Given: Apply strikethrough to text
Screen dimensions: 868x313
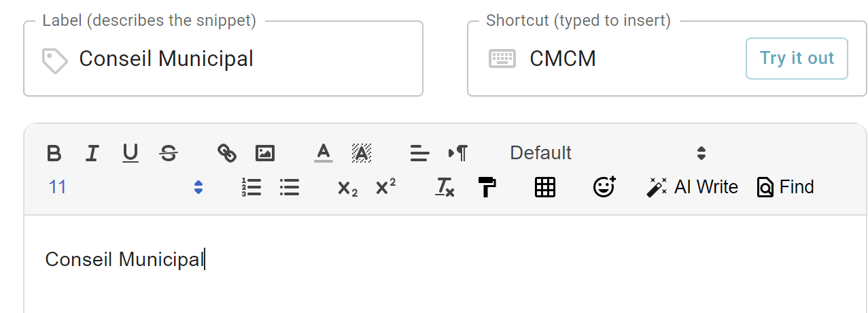Looking at the screenshot, I should (169, 153).
